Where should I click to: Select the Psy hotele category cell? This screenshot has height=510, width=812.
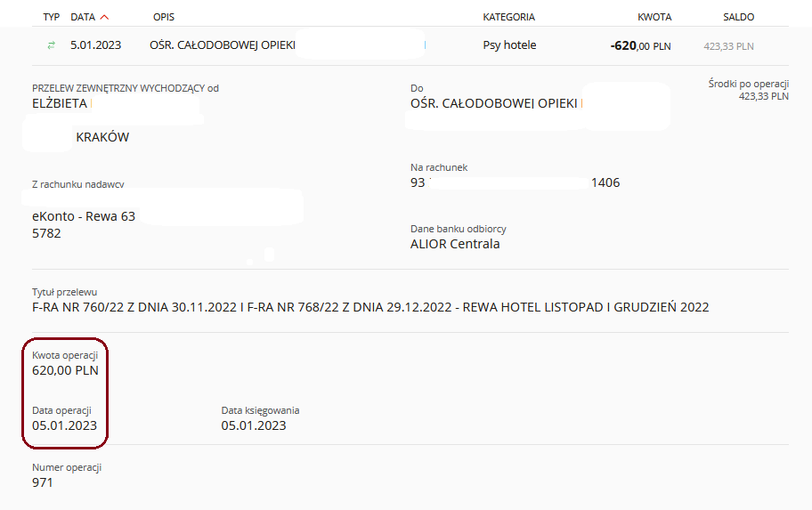pos(509,45)
